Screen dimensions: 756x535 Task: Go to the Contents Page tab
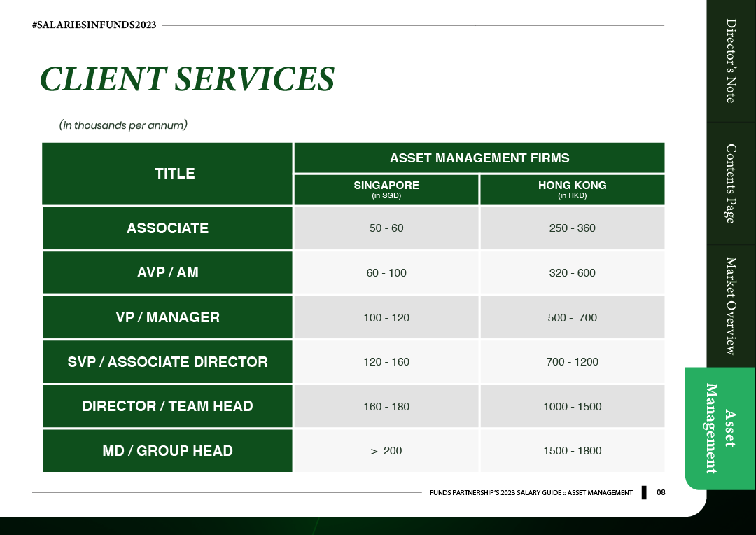(731, 183)
